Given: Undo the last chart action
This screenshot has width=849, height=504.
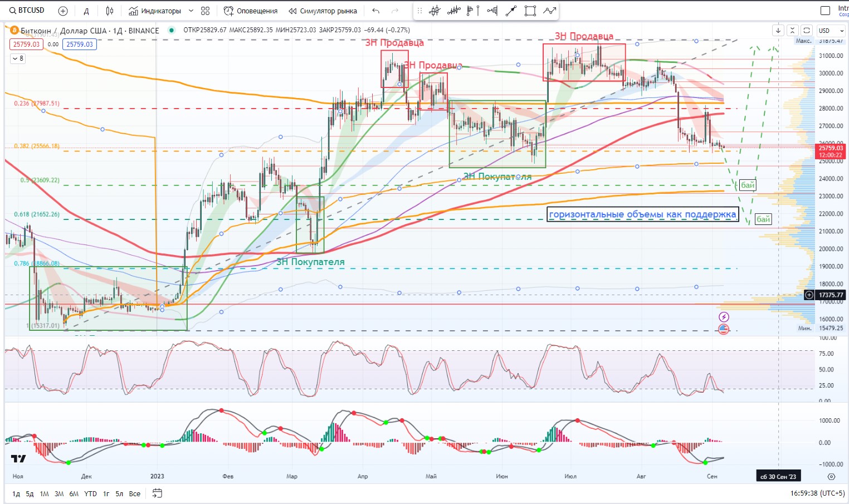Looking at the screenshot, I should tap(376, 11).
